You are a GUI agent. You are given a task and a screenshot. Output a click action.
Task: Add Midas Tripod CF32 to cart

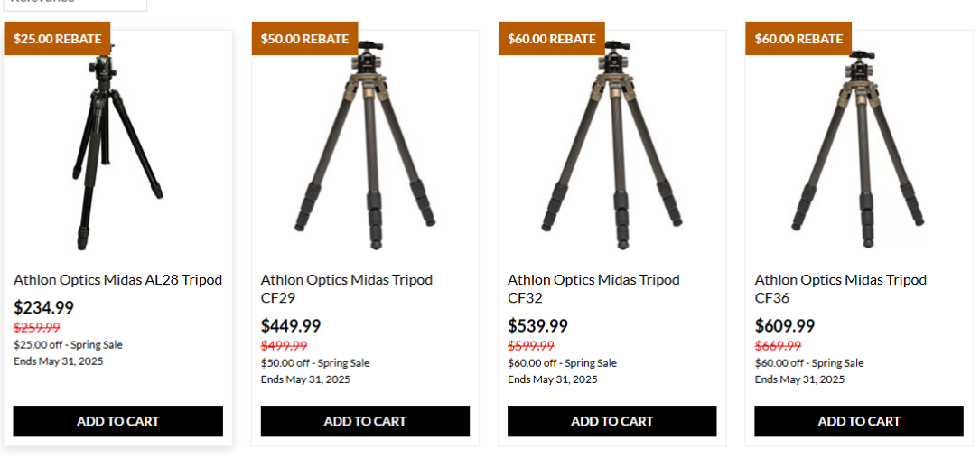[x=611, y=421]
